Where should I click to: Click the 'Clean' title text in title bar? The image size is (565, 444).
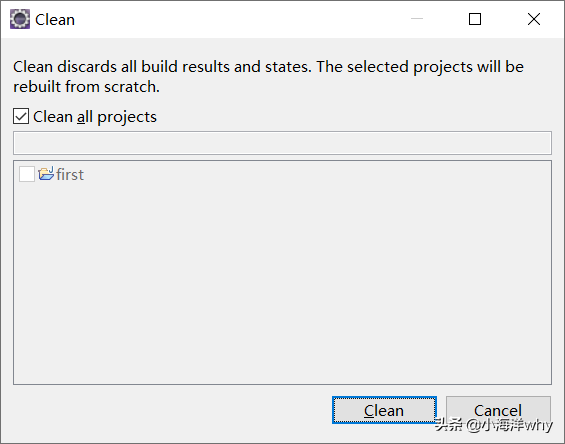[x=55, y=19]
